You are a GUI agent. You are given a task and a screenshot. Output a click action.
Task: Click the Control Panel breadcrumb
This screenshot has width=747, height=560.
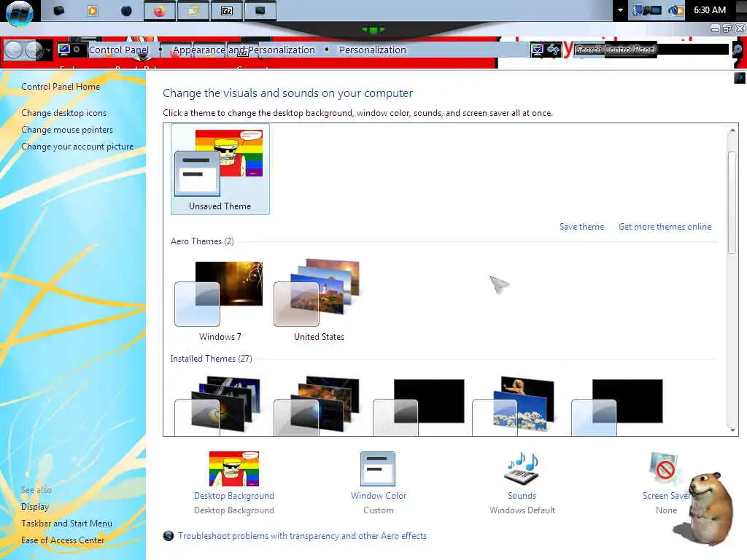click(x=119, y=50)
